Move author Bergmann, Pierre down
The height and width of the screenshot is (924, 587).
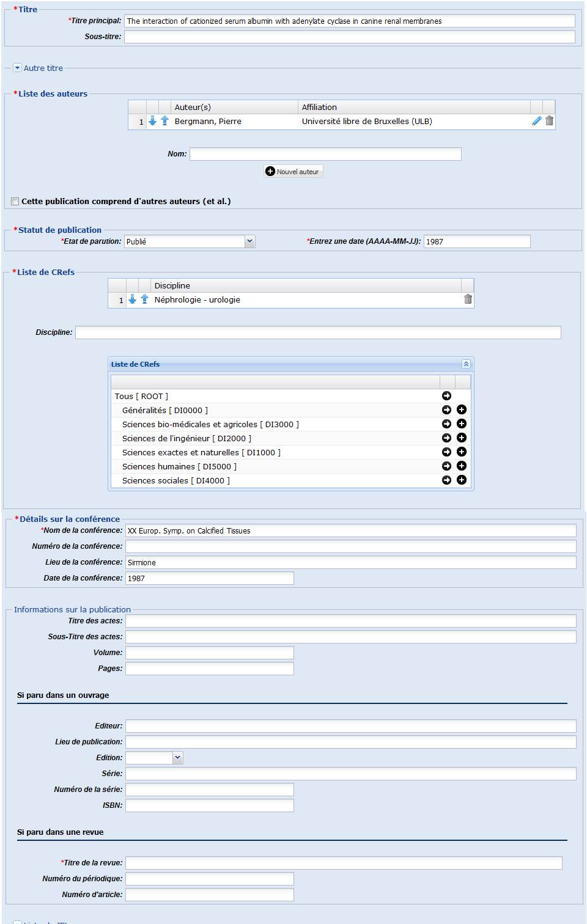click(153, 121)
